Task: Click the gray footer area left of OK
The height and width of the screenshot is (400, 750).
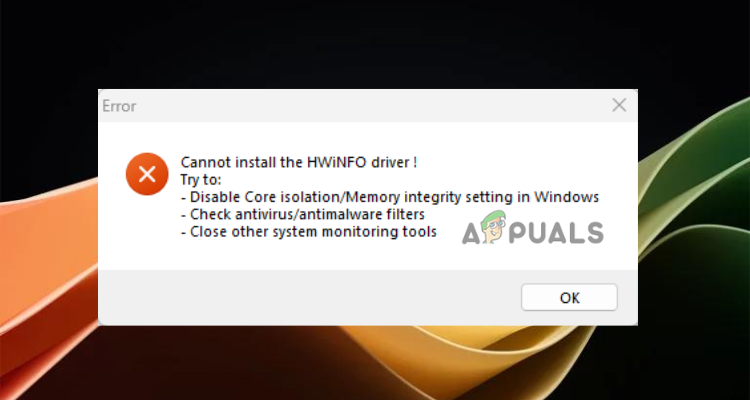Action: (x=300, y=297)
